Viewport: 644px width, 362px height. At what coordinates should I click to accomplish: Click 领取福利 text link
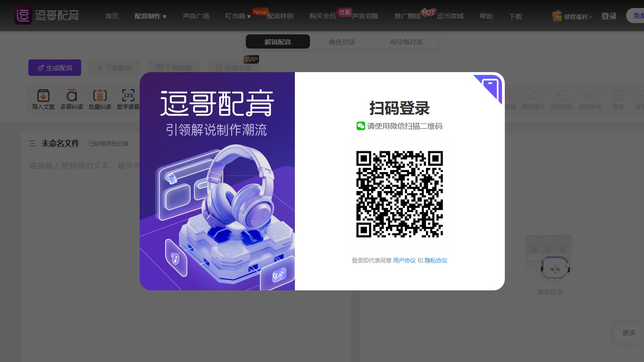(x=577, y=16)
